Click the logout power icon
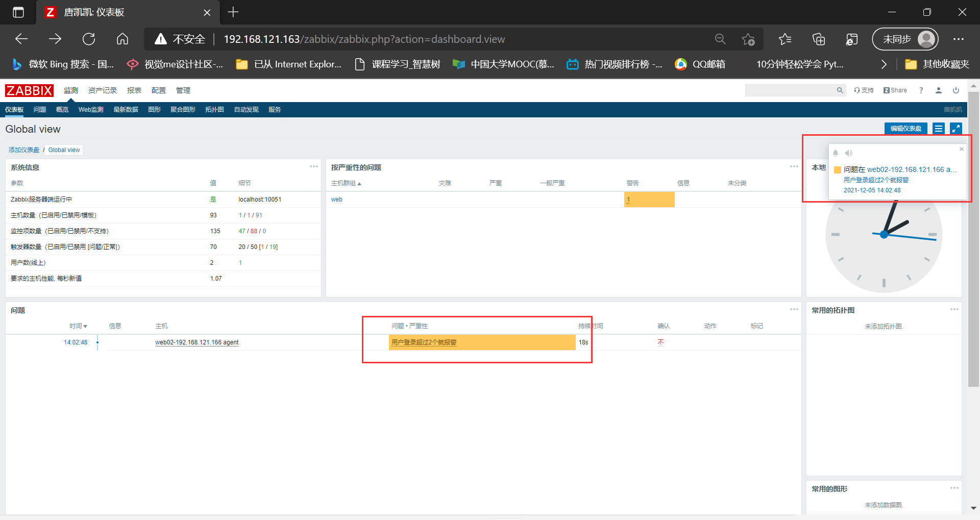Viewport: 980px width, 520px height. [x=956, y=90]
